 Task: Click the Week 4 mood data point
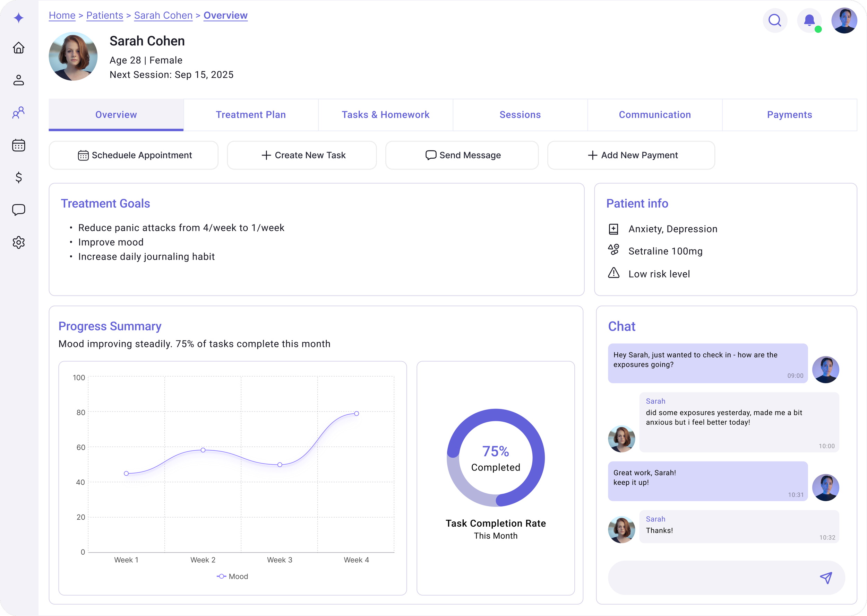(357, 413)
